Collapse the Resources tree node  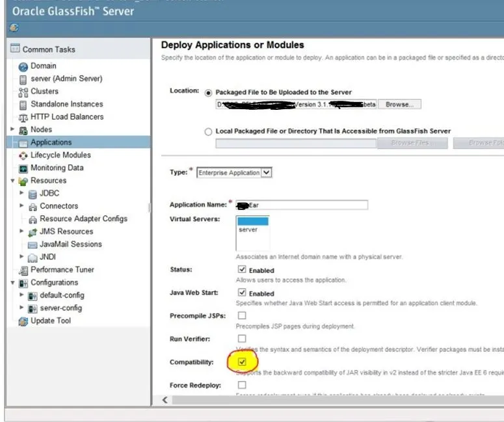12,181
